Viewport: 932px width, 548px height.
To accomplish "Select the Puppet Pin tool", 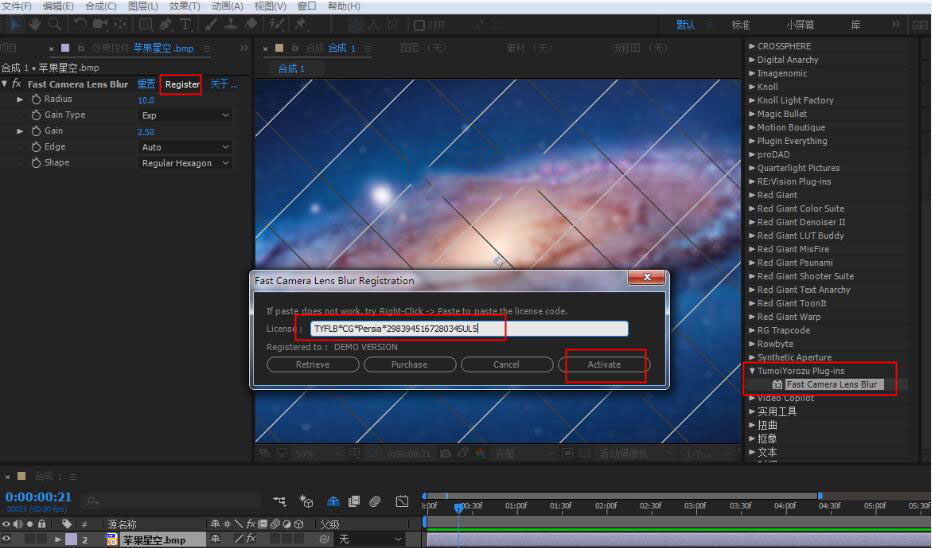I will (x=301, y=24).
